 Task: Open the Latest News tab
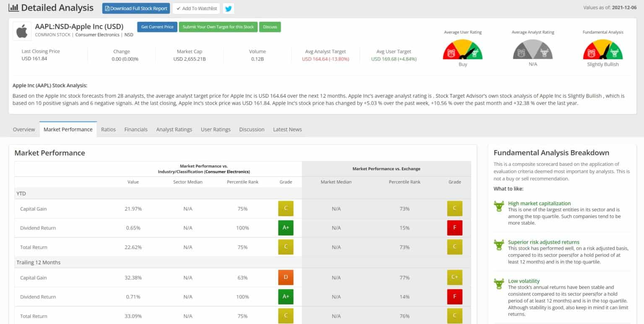pyautogui.click(x=287, y=130)
